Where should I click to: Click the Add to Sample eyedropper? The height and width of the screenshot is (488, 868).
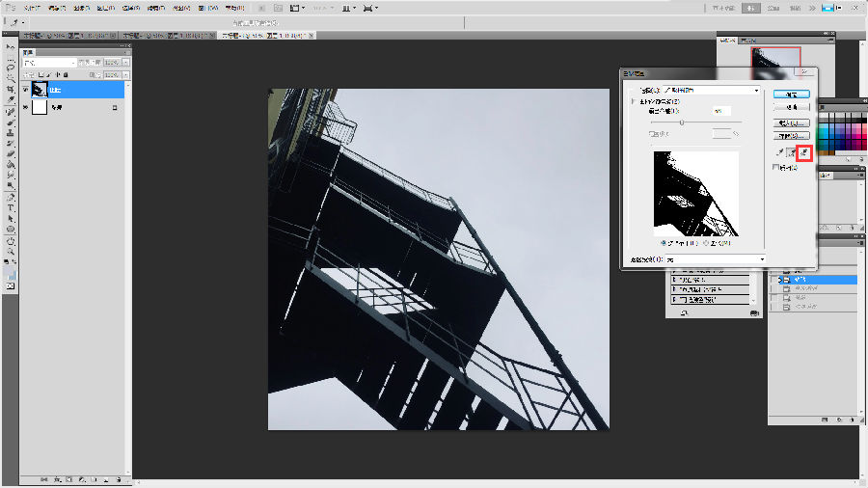point(791,152)
